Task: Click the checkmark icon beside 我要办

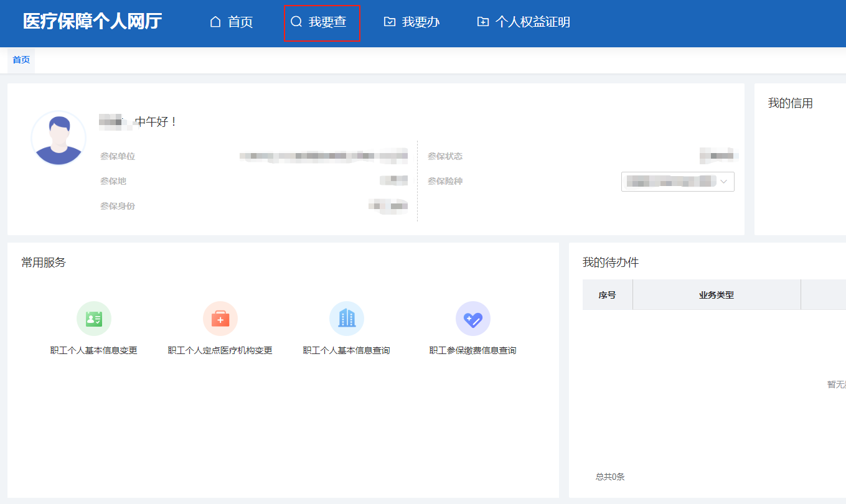Action: pyautogui.click(x=389, y=21)
